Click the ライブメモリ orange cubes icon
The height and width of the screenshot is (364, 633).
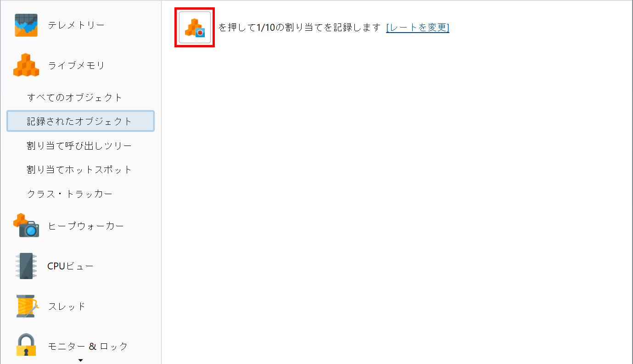26,65
